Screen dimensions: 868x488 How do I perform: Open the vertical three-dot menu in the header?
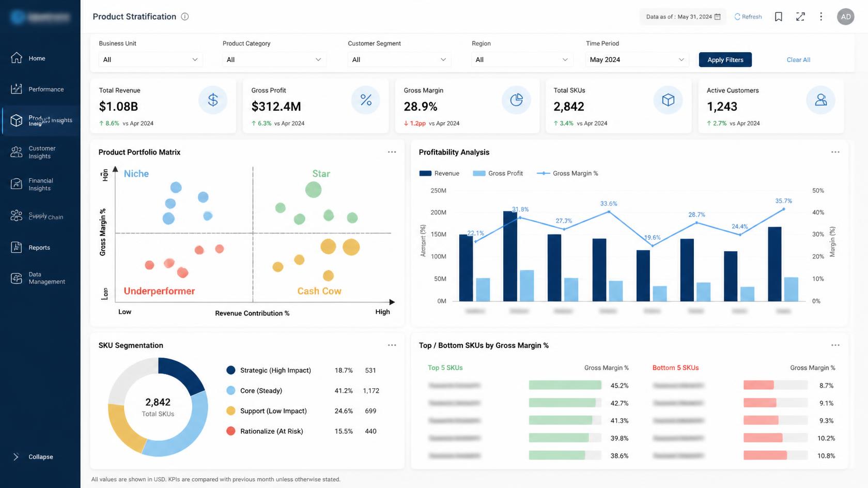821,17
